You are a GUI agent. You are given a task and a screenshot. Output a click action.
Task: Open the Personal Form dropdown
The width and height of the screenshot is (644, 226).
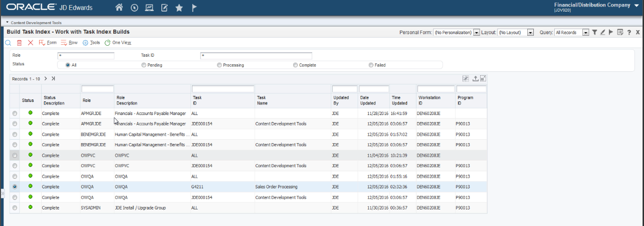pos(476,32)
